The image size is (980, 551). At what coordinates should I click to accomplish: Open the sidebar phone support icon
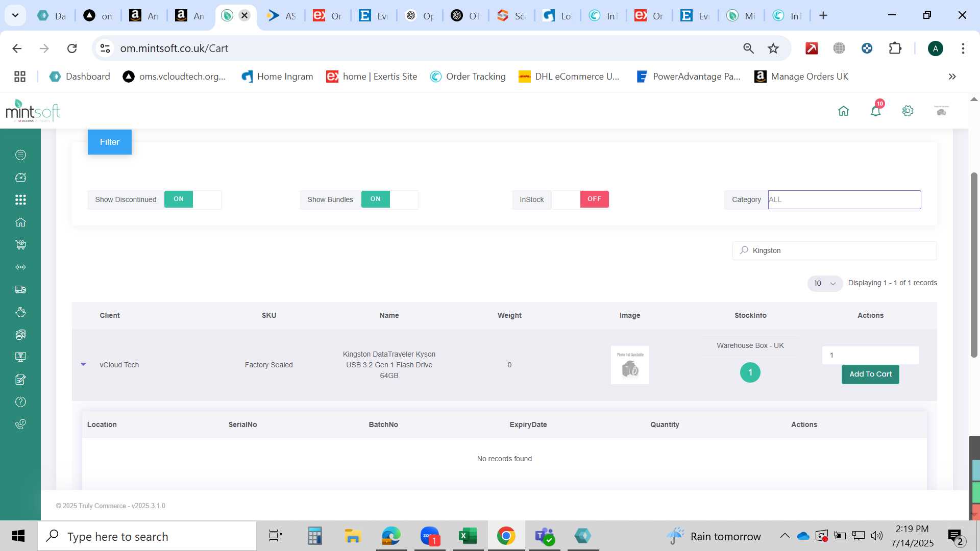20,424
